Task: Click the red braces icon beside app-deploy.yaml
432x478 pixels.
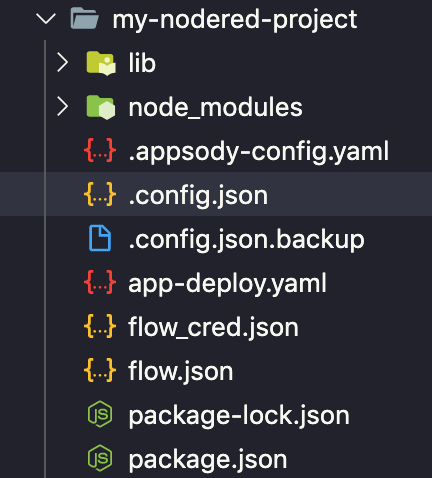Action: pyautogui.click(x=100, y=282)
